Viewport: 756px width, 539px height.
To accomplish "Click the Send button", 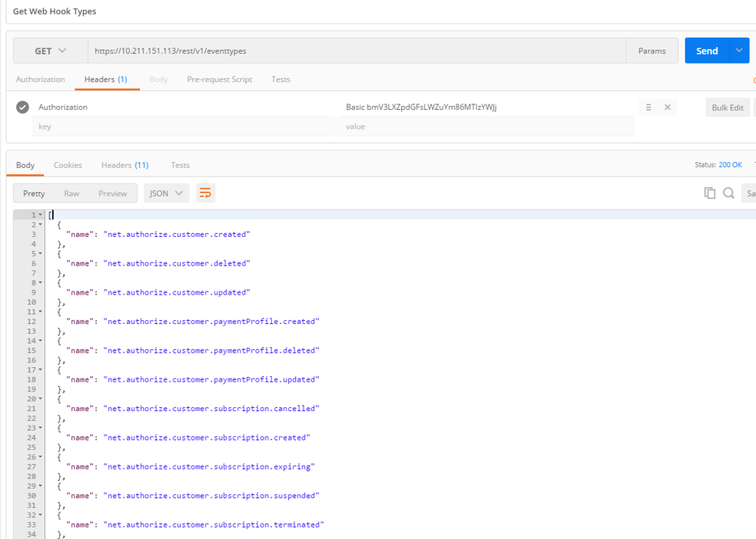I will [706, 50].
